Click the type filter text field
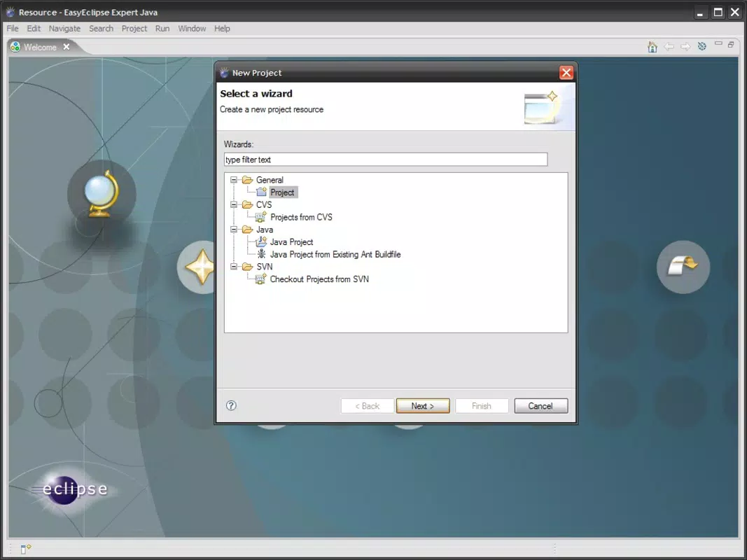 coord(386,160)
